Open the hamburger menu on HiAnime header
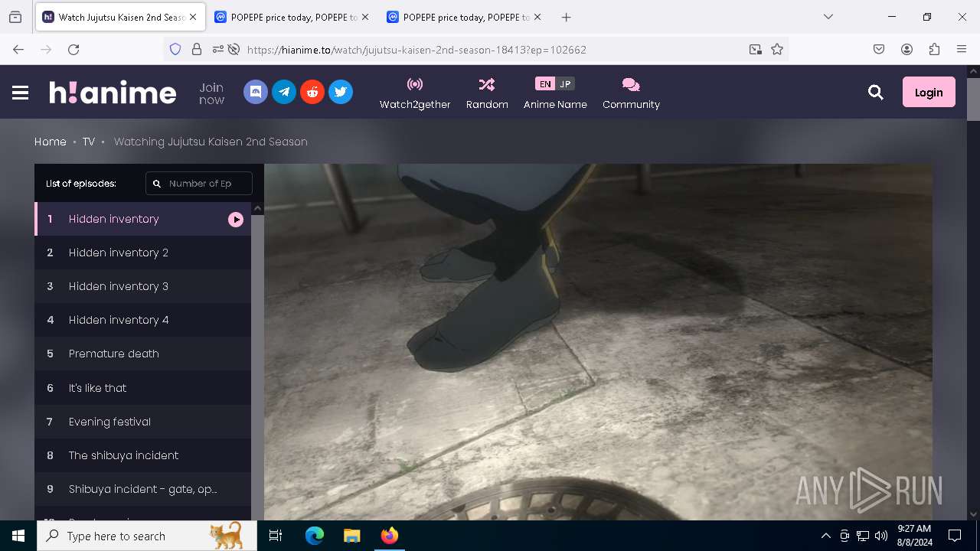Screen dimensions: 980x551 tap(20, 93)
